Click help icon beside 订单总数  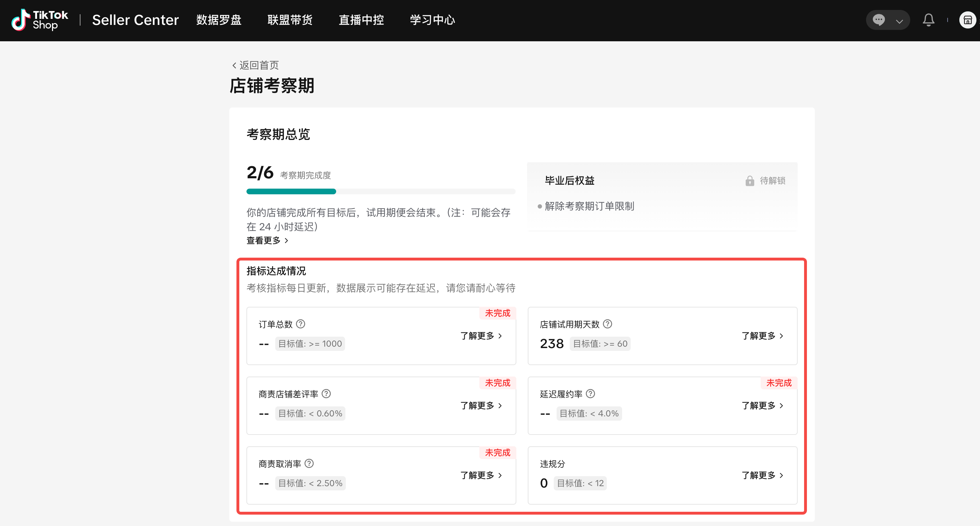click(301, 324)
